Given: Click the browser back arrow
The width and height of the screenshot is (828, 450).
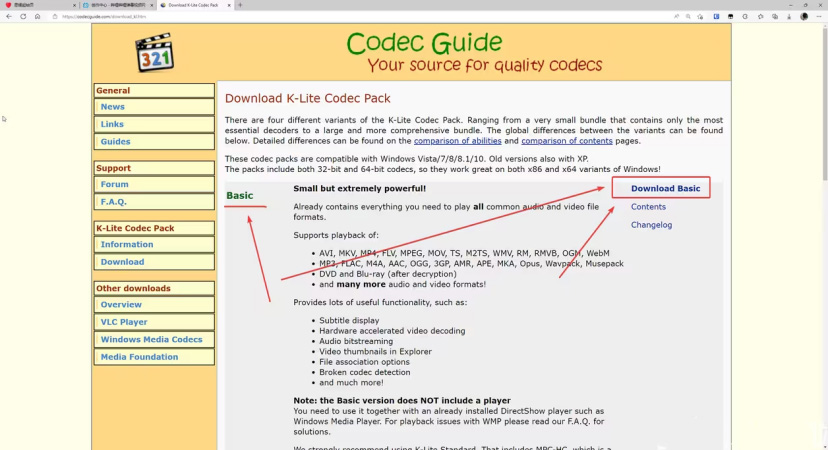Looking at the screenshot, I should 9,16.
